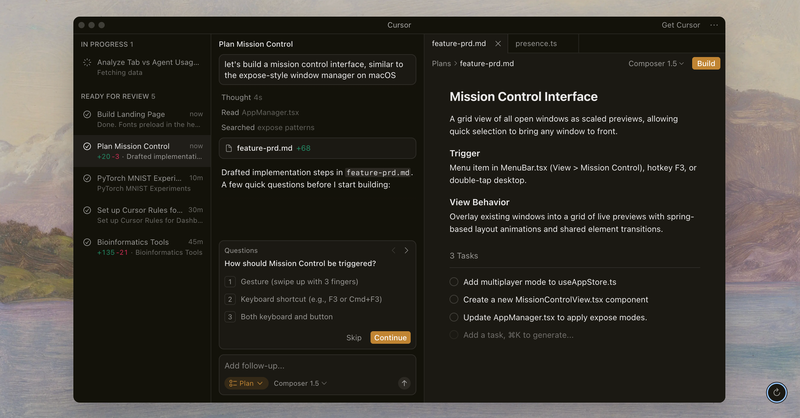The image size is (800, 418).
Task: Click Skip in the Questions card
Action: point(354,337)
